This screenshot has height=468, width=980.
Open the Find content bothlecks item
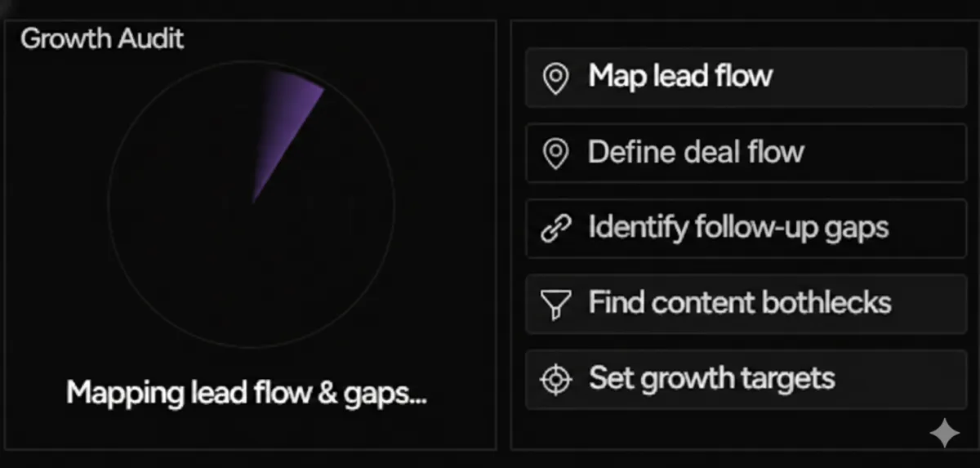click(746, 304)
